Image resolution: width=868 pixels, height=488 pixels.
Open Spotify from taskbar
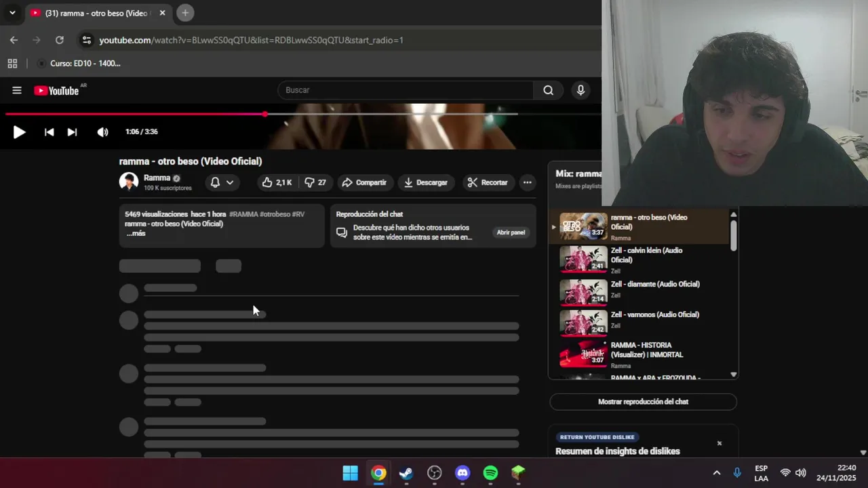point(490,473)
